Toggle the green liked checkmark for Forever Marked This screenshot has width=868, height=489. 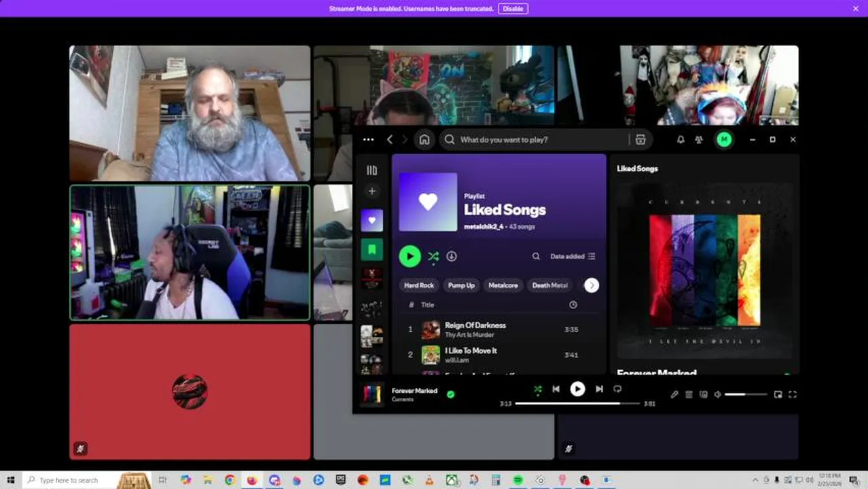450,394
